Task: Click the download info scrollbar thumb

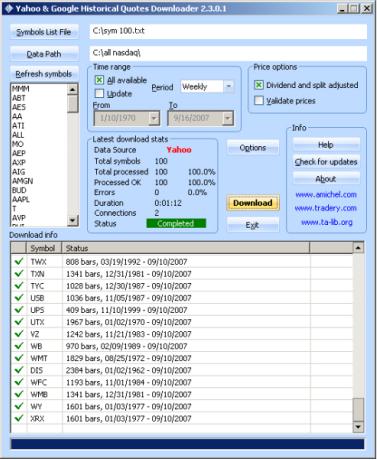Action: (x=358, y=409)
